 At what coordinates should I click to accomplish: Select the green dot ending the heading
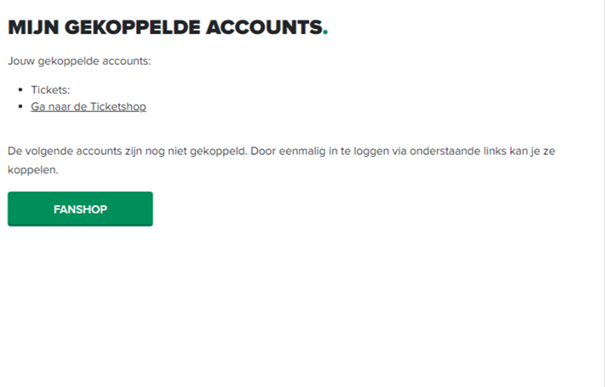326,33
